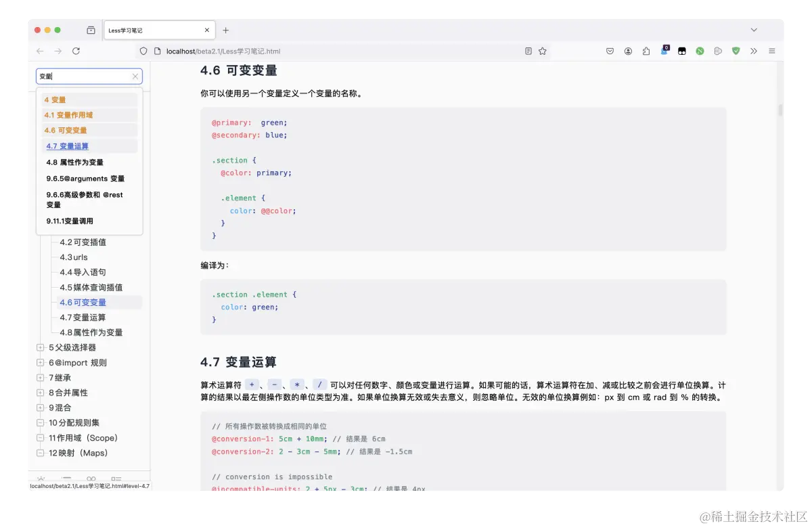Click the reload page icon
The height and width of the screenshot is (528, 812).
coord(76,51)
